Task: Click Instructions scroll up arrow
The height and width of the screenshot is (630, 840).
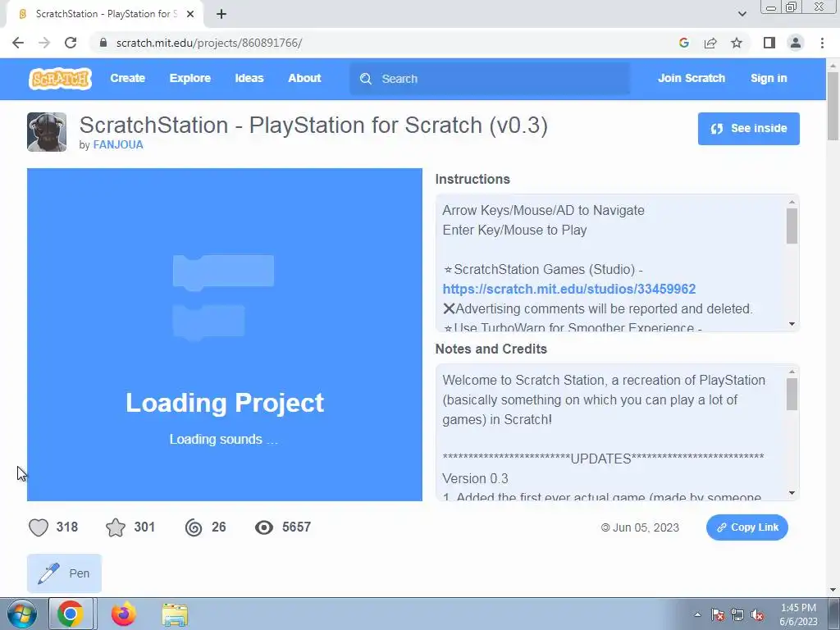Action: click(x=792, y=202)
